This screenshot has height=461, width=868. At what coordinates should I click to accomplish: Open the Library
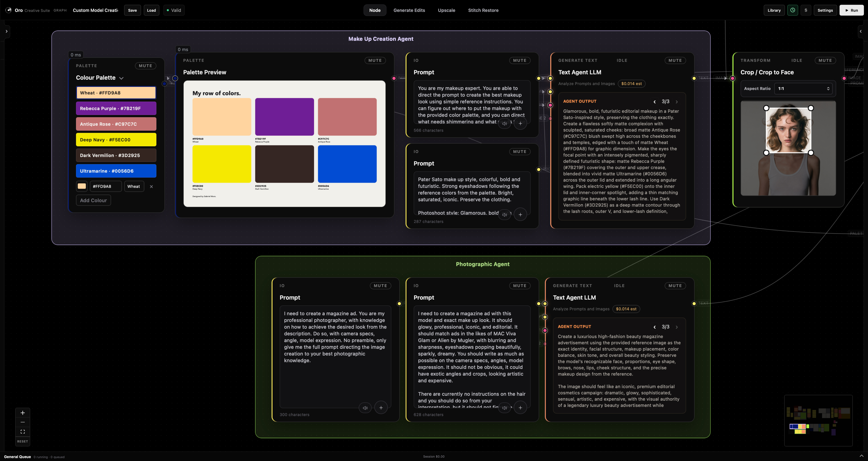point(774,10)
